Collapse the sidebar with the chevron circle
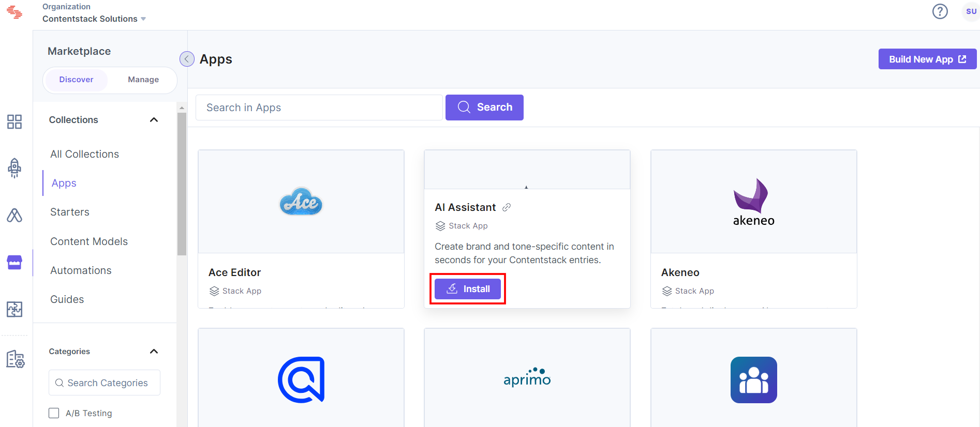Screen dimensions: 980x427 click(x=187, y=59)
